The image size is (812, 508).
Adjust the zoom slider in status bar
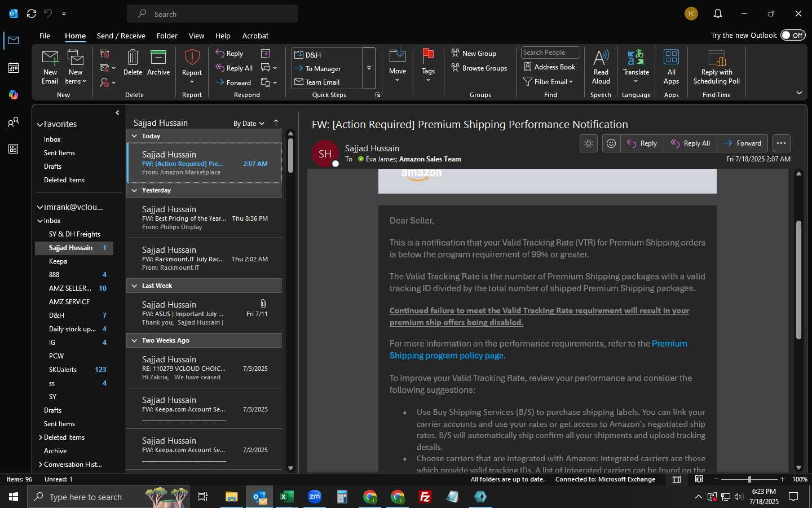coord(749,479)
